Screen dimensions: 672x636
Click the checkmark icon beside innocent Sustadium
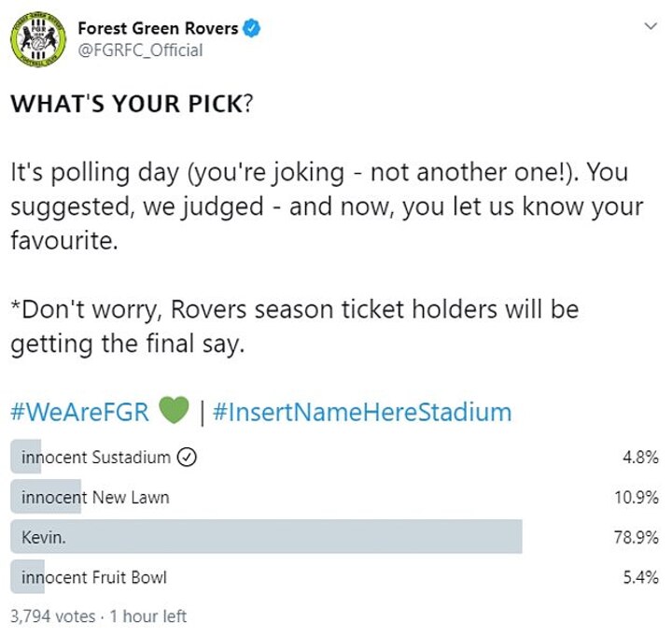(x=186, y=458)
